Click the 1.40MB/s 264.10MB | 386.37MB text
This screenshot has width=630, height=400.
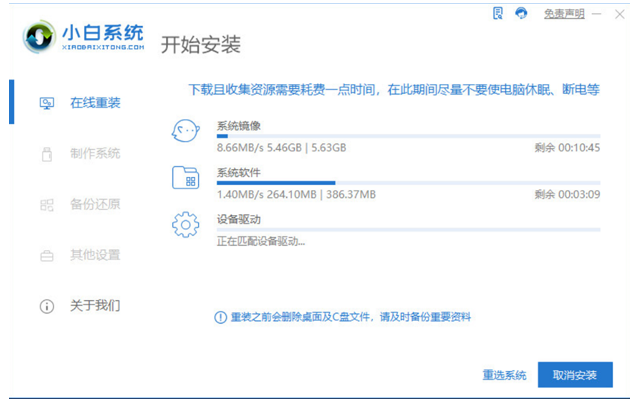click(296, 195)
